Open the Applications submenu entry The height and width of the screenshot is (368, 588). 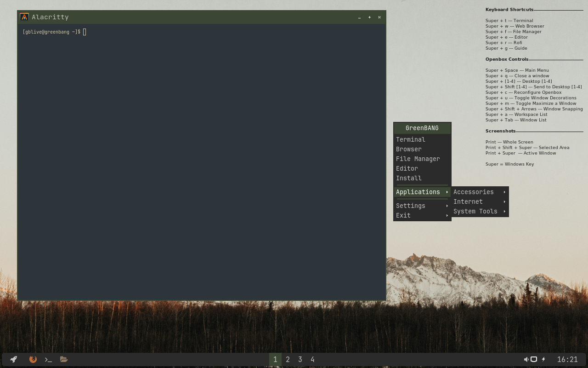coord(422,192)
